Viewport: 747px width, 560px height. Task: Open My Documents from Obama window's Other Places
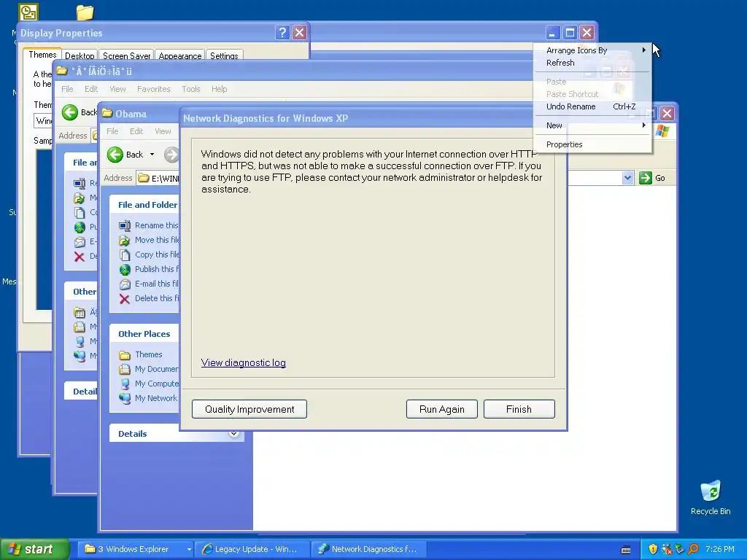(x=149, y=369)
